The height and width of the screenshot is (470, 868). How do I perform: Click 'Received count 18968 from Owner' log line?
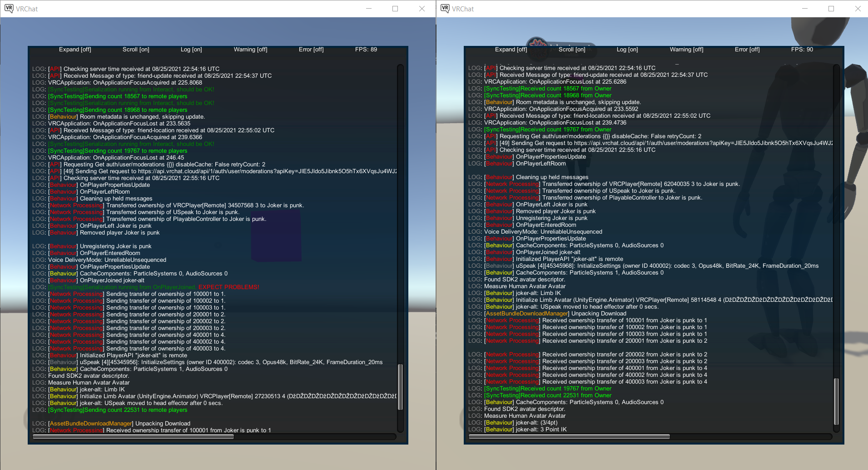tap(540, 95)
